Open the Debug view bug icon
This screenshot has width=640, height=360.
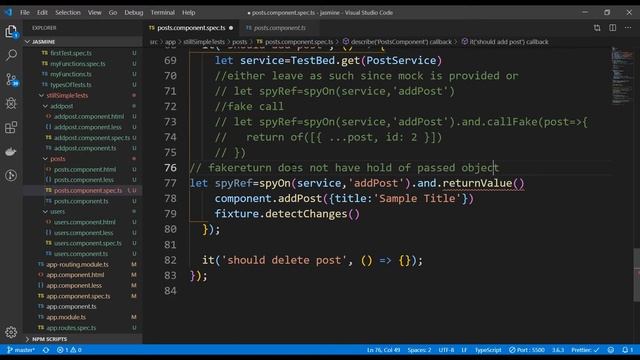point(11,103)
